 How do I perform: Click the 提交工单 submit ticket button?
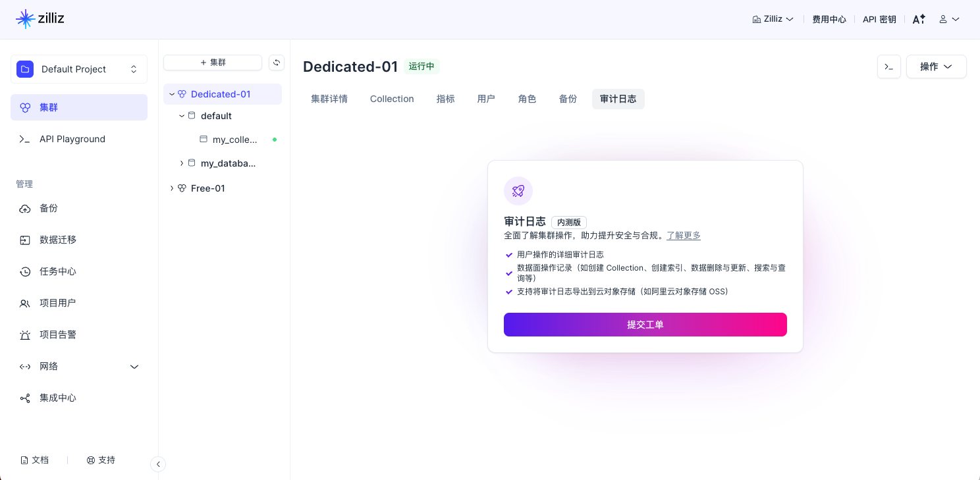pyautogui.click(x=645, y=325)
